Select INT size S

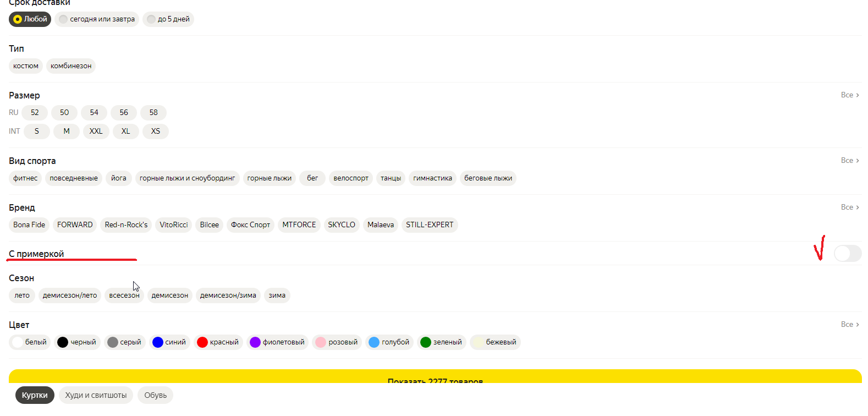coord(37,132)
